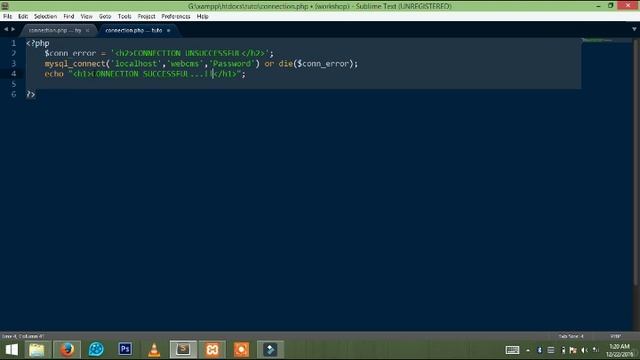The image size is (640, 360).
Task: Click the $conn_error variable on line 2
Action: [x=70, y=53]
